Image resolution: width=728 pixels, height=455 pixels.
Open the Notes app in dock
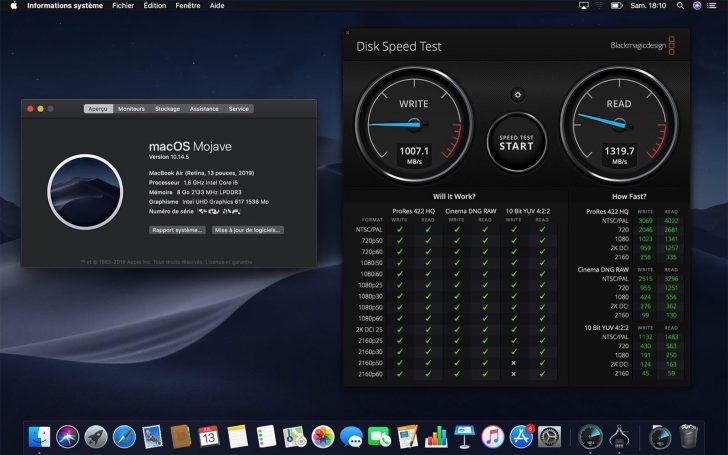pos(238,437)
